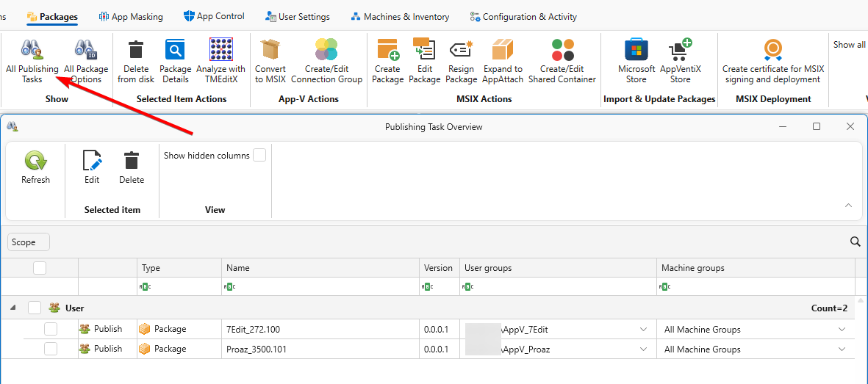Choose Expand to AppAttach
Screen dimensions: 868x384
[503, 61]
